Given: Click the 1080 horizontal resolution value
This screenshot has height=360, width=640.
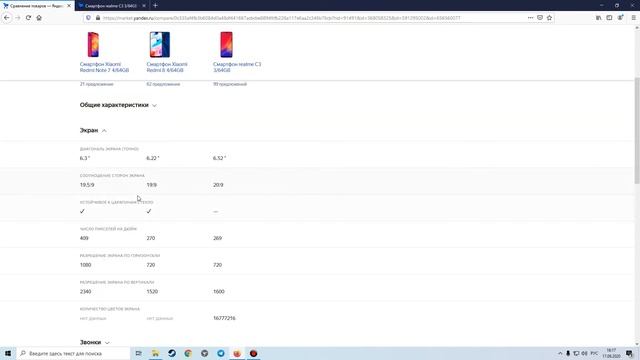Looking at the screenshot, I should point(85,265).
